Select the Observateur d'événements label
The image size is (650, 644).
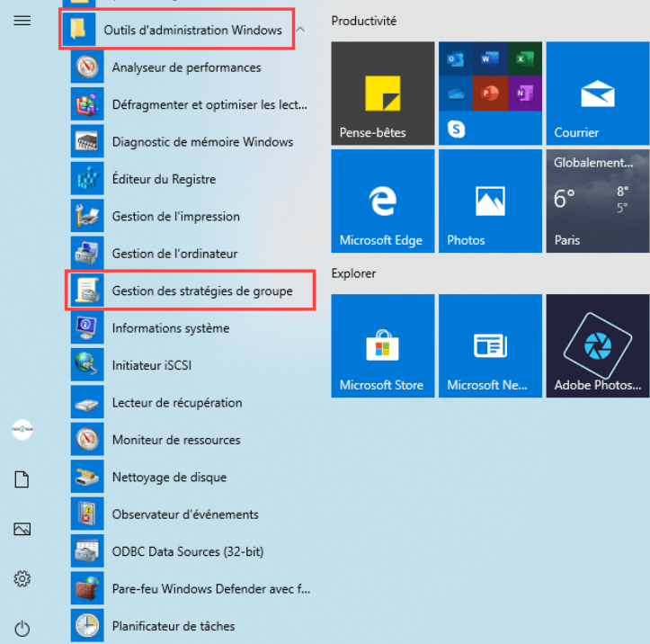click(x=185, y=514)
